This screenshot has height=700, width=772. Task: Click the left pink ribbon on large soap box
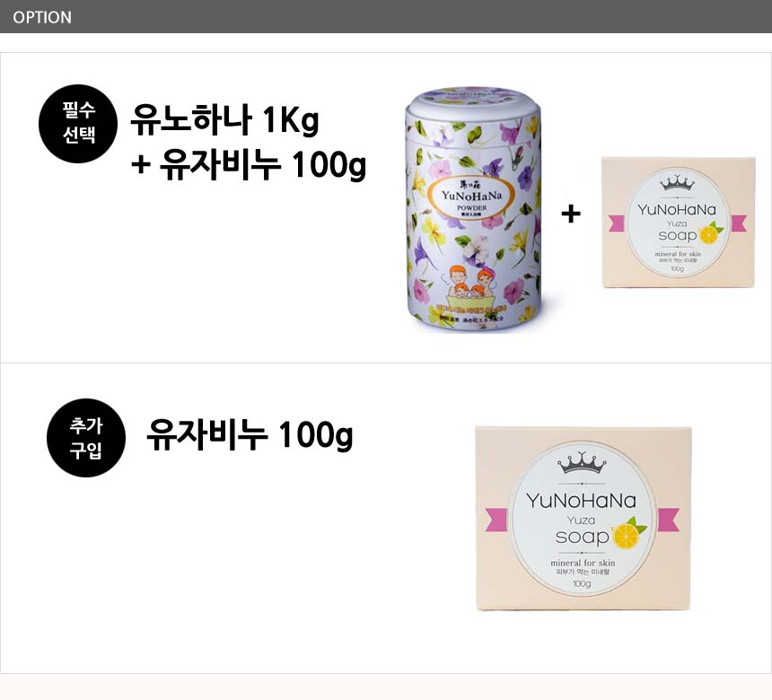tap(496, 520)
